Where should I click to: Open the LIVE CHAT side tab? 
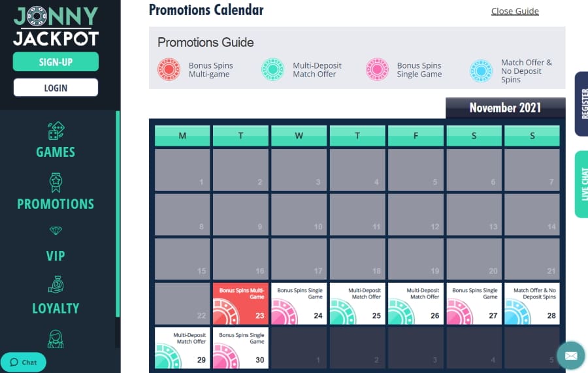581,184
